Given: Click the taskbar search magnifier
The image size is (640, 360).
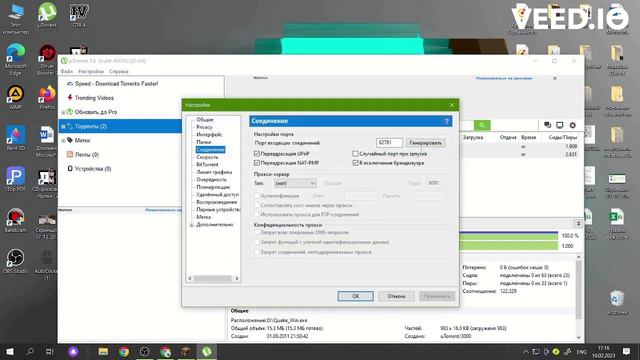Looking at the screenshot, I should pyautogui.click(x=30, y=351).
